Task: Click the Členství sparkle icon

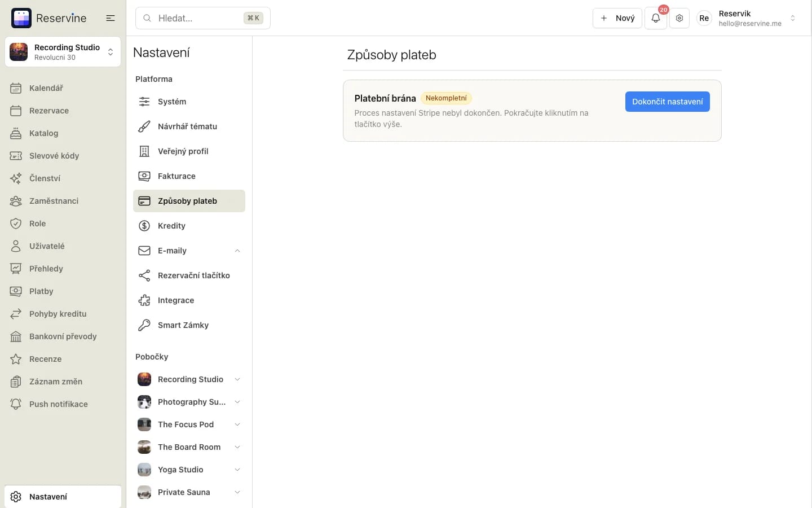Action: pyautogui.click(x=16, y=178)
